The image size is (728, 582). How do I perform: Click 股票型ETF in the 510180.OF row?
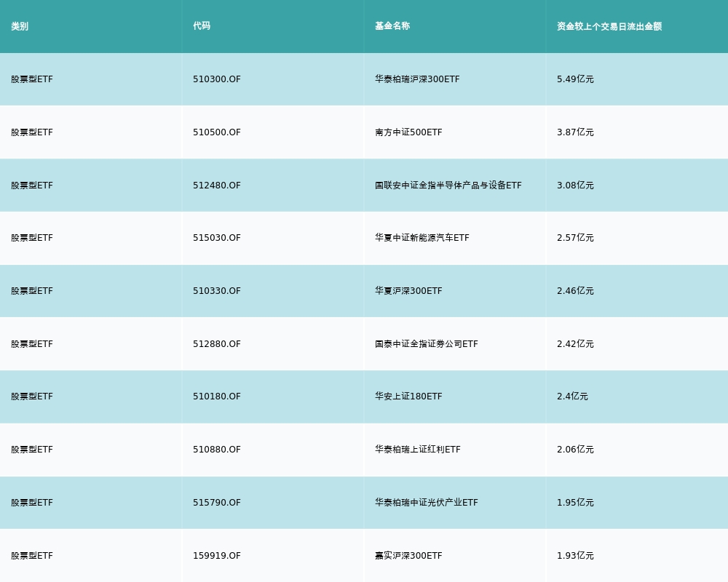[32, 396]
